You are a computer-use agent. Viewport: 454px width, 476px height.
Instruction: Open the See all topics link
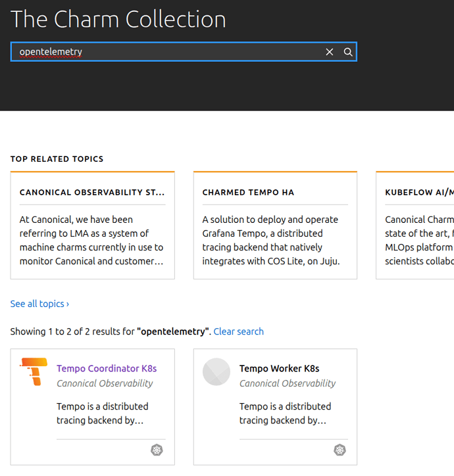point(39,304)
